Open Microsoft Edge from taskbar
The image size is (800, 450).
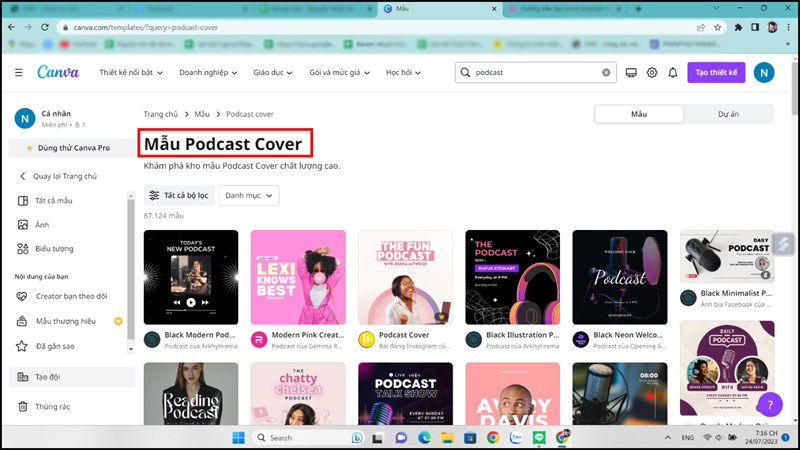(x=424, y=438)
